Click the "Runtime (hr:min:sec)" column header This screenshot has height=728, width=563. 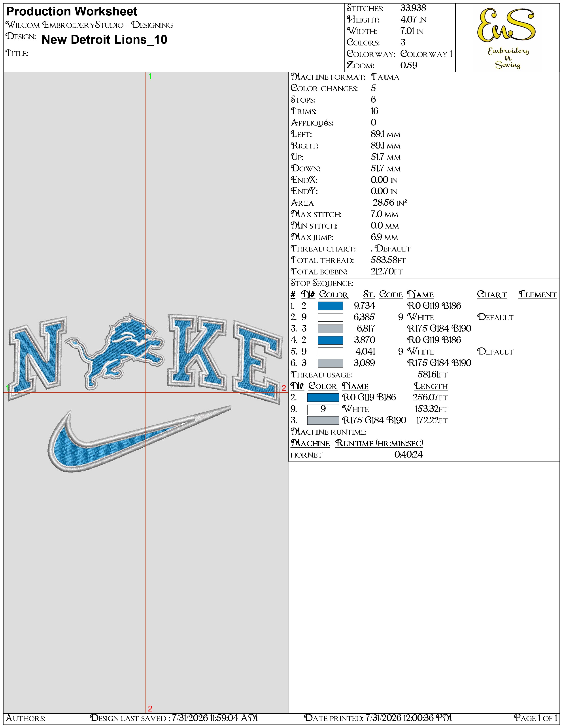[379, 443]
